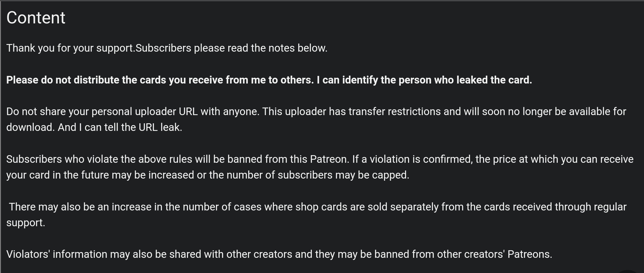
Task: Click the "And I can tell the URL leak" sentence
Action: pos(120,127)
